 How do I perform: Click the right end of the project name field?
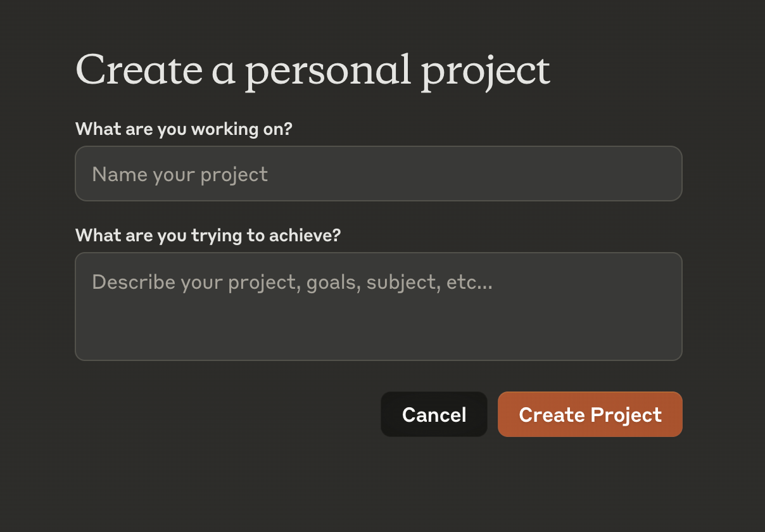coord(659,174)
